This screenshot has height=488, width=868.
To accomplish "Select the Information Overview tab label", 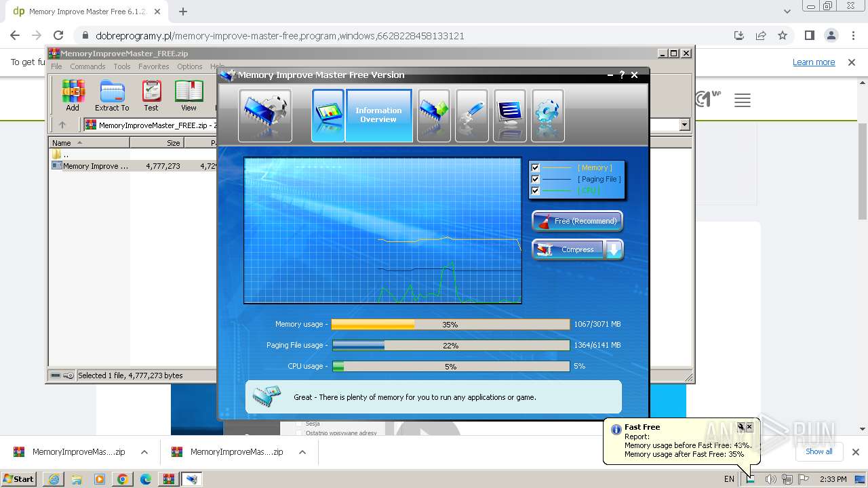I will [x=378, y=115].
